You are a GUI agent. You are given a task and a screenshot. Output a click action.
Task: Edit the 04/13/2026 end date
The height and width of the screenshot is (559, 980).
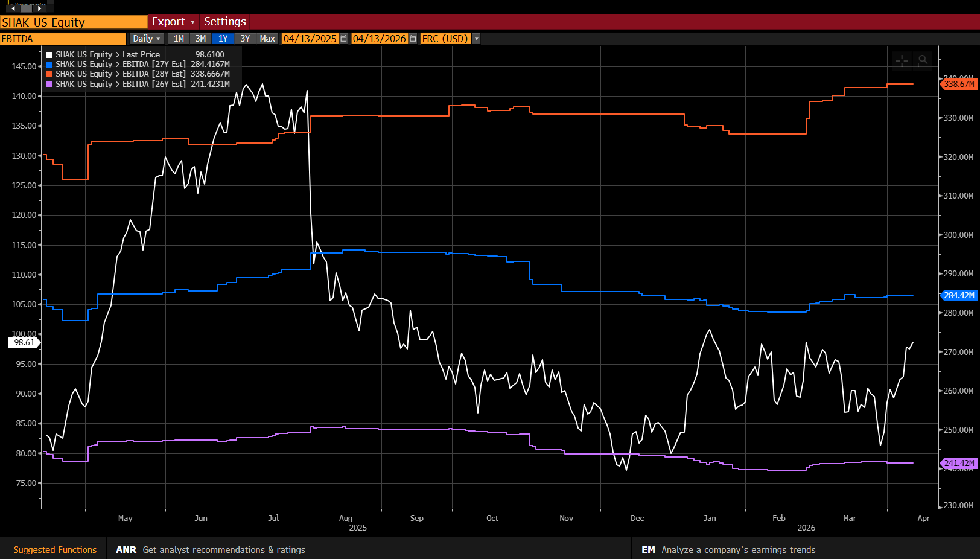380,39
